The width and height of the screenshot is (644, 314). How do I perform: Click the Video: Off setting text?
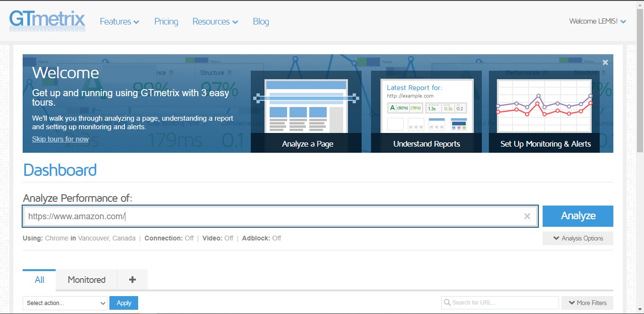pyautogui.click(x=218, y=238)
